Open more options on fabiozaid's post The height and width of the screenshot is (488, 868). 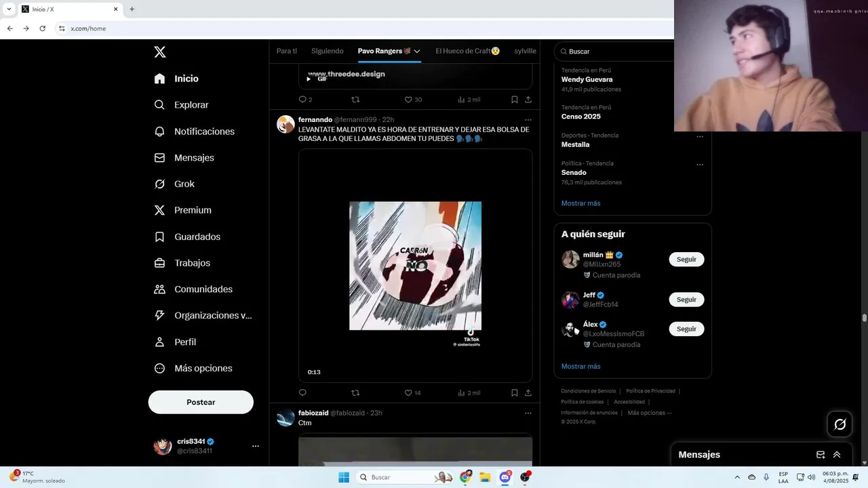(528, 413)
